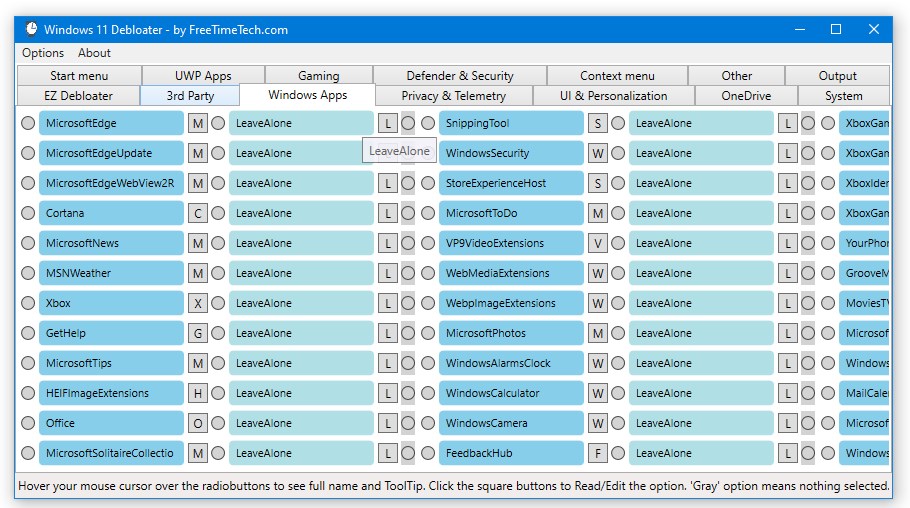Go to the Defender & Security tab

(460, 75)
